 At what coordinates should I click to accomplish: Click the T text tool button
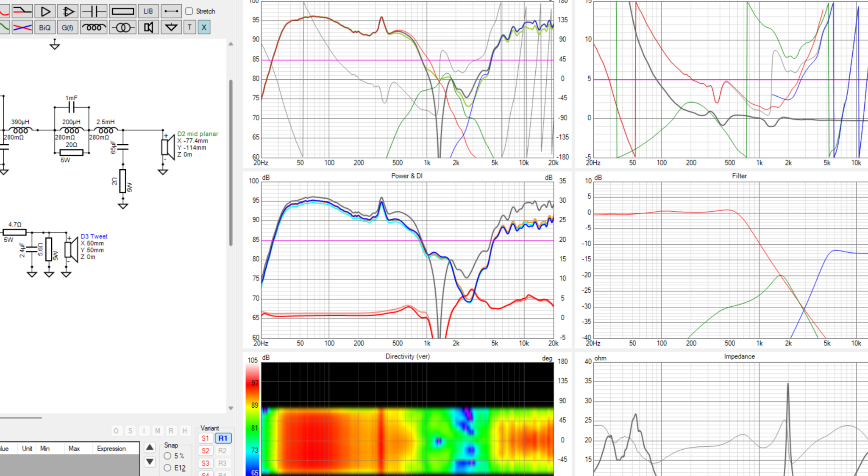(x=189, y=28)
